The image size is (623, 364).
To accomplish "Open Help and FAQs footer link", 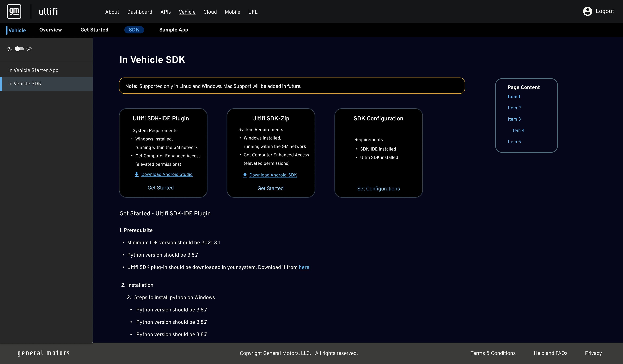I will pos(551,353).
